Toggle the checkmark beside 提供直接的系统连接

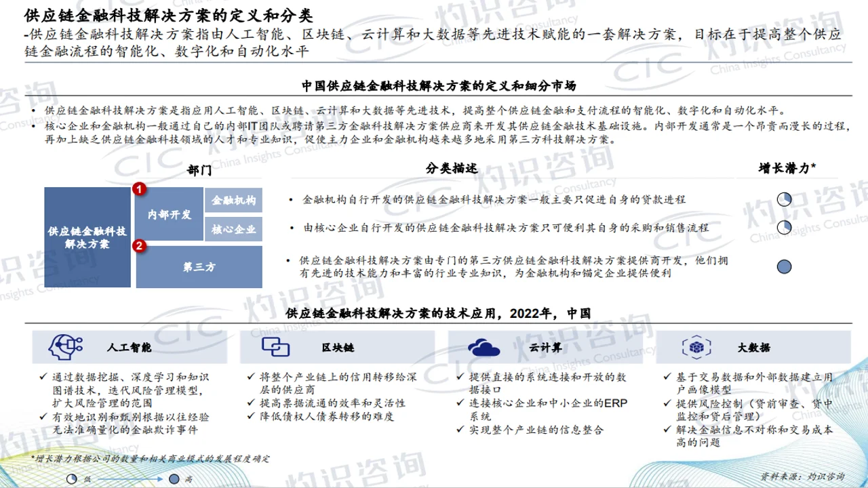click(460, 375)
